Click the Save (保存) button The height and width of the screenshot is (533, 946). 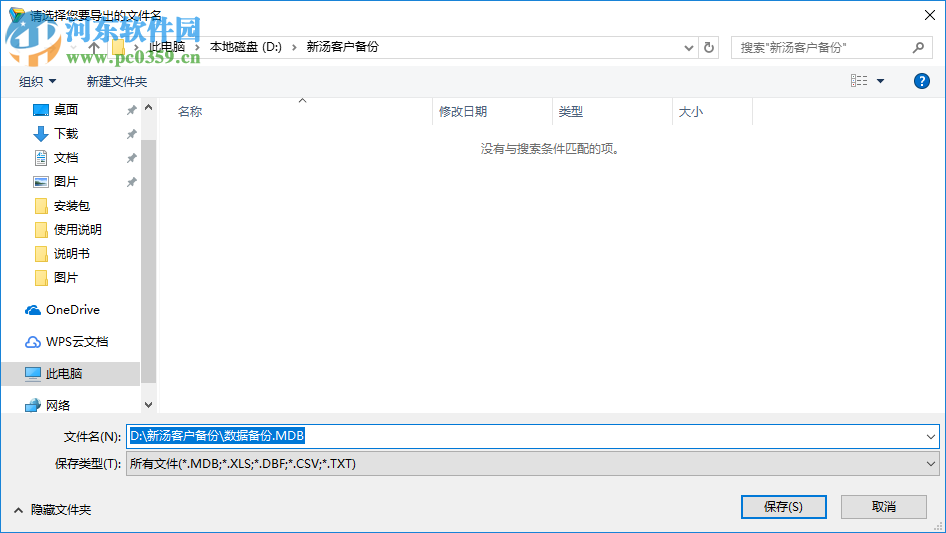[783, 506]
